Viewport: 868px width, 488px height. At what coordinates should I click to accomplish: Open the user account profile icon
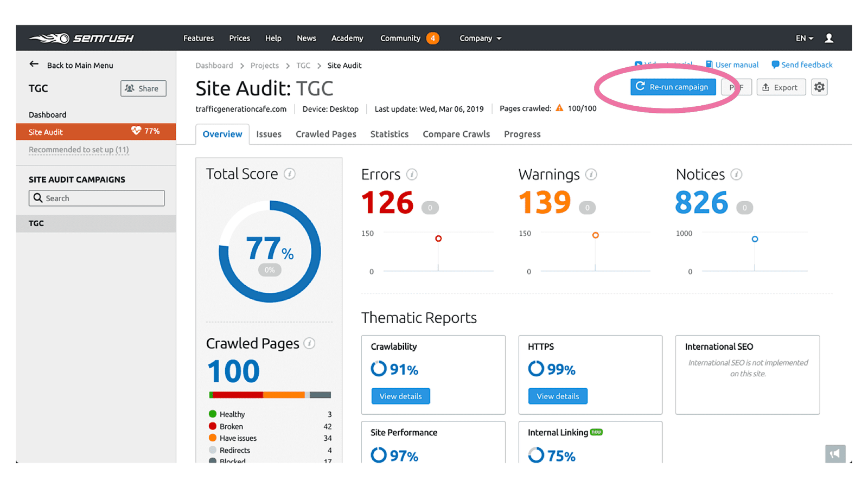pos(829,38)
